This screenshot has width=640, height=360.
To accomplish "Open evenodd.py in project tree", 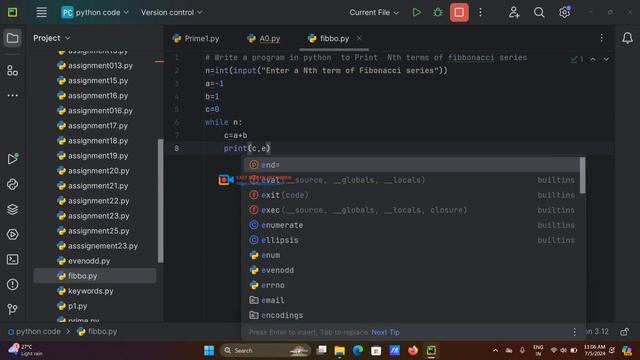I will pyautogui.click(x=84, y=261).
